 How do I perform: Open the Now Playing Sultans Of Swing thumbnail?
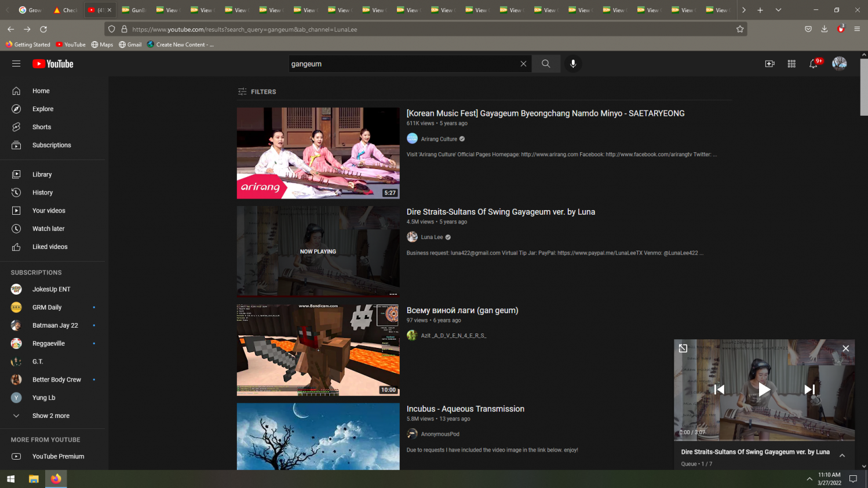pyautogui.click(x=318, y=251)
